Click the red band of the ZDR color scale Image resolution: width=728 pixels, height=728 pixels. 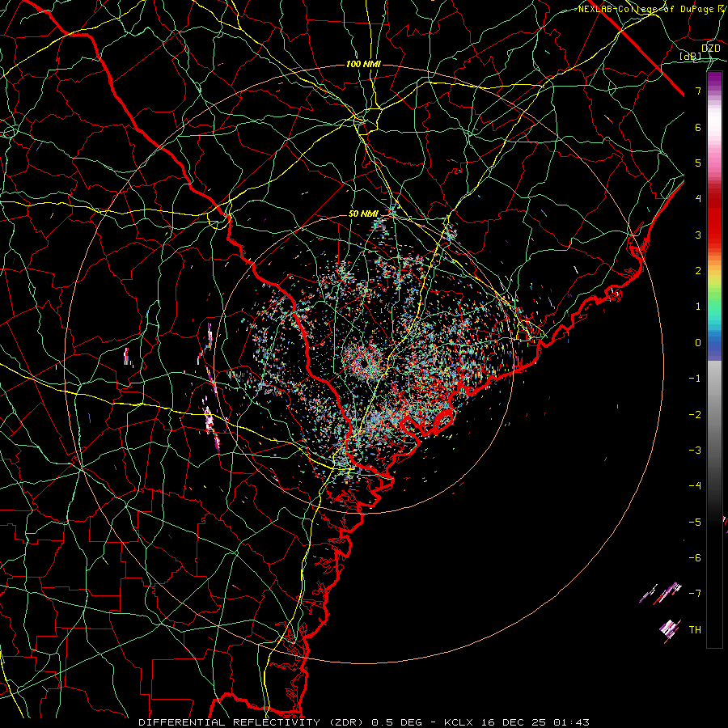click(714, 218)
